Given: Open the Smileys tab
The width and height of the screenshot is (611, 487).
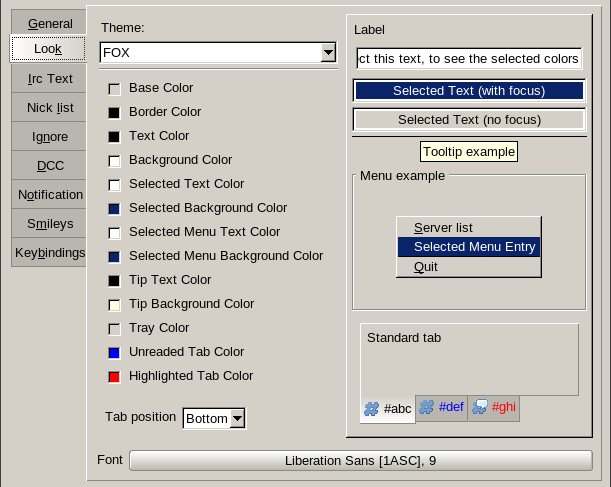Looking at the screenshot, I should pos(49,223).
